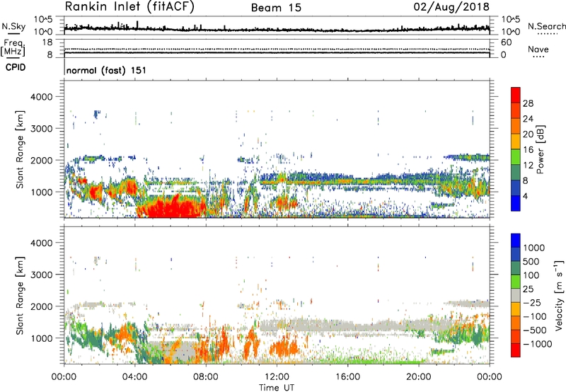Click the 'normal (fast) 151' text
The width and height of the screenshot is (566, 392).
107,70
